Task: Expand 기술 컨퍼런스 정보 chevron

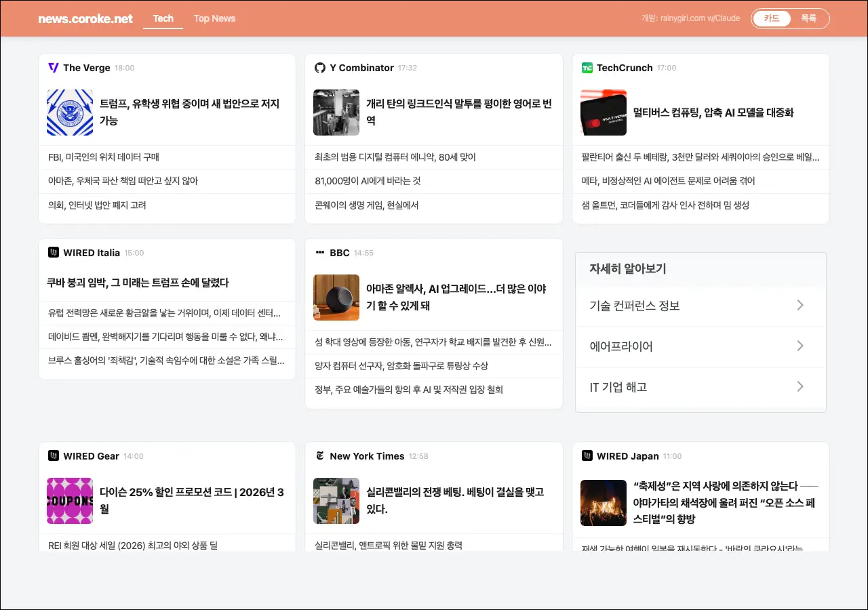Action: click(x=800, y=306)
